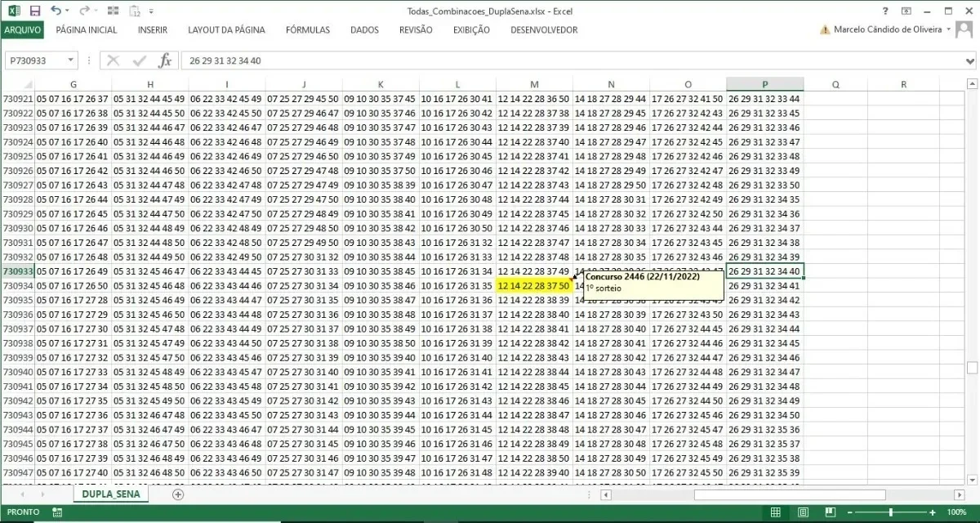The height and width of the screenshot is (523, 980).
Task: Switch to the PÁGINA INICIAL tab
Action: (87, 30)
